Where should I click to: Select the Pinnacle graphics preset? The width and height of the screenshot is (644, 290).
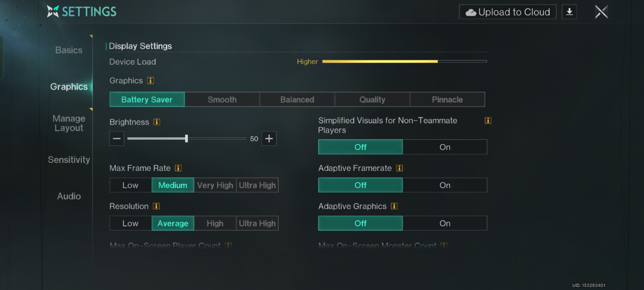(x=447, y=100)
